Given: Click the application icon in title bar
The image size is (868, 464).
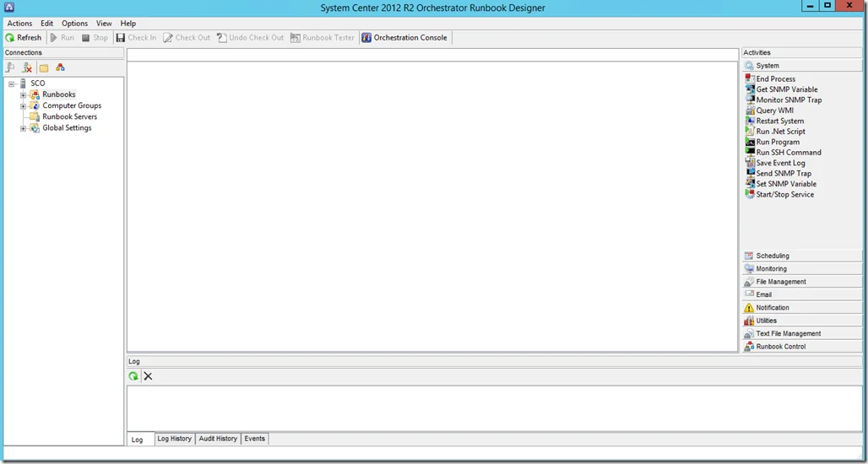Looking at the screenshot, I should (x=8, y=8).
